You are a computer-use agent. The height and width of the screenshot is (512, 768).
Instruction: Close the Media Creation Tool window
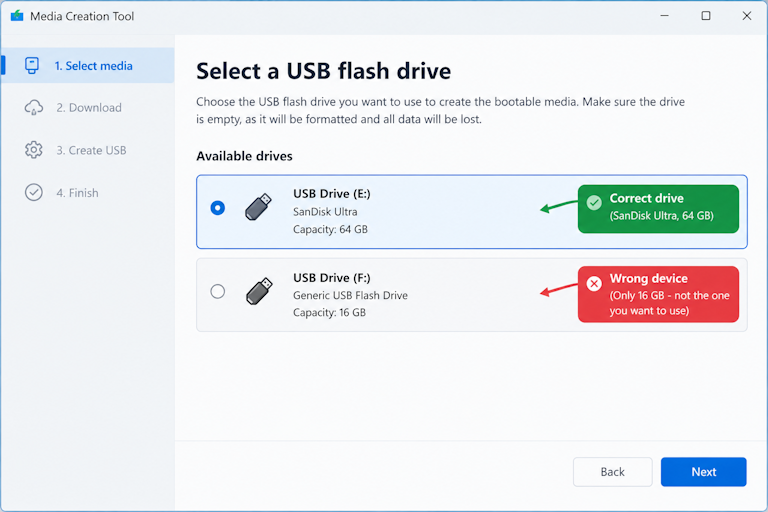coord(746,16)
